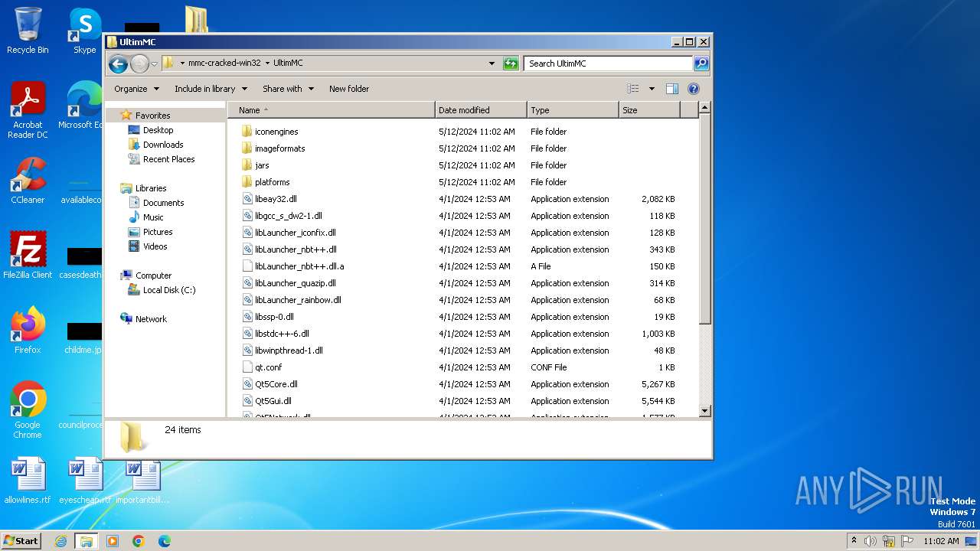Sort by the Type column header

573,110
